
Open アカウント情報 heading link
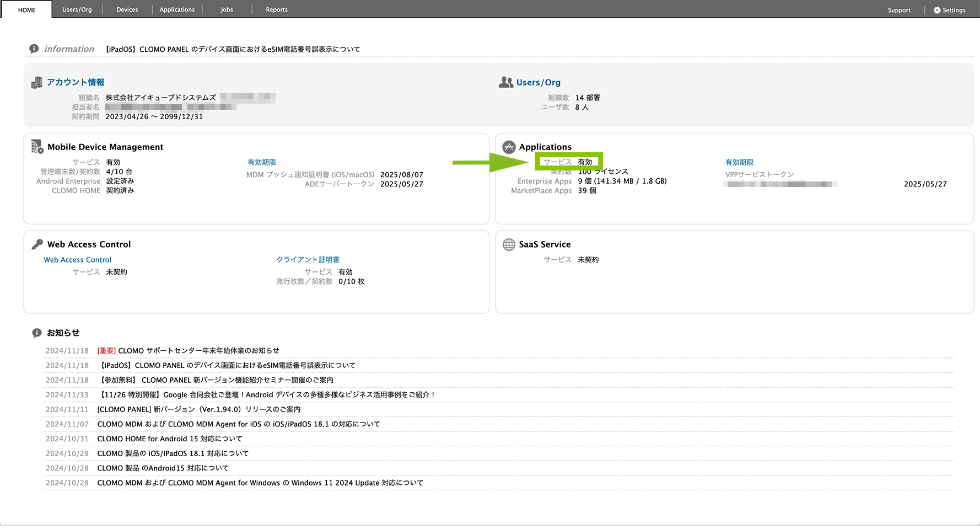point(76,82)
